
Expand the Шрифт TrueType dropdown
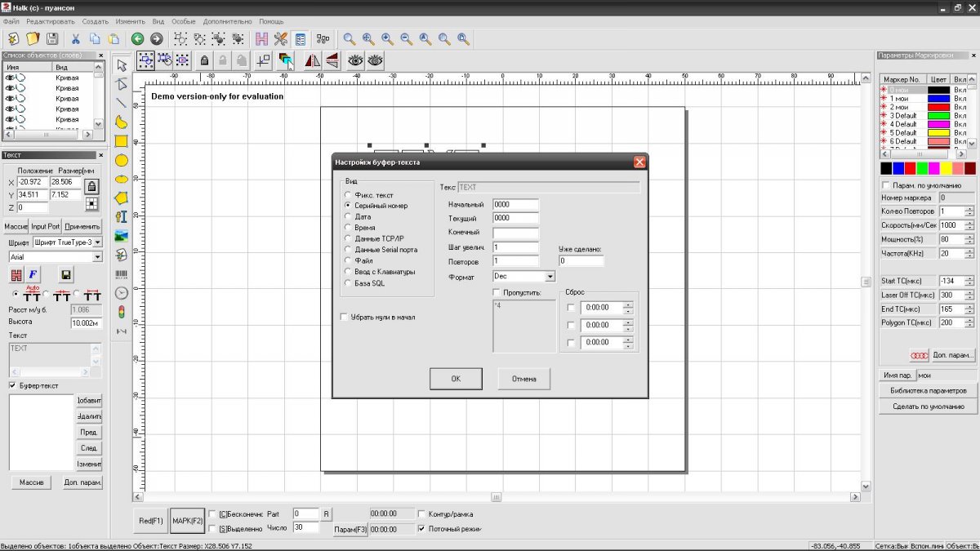97,242
